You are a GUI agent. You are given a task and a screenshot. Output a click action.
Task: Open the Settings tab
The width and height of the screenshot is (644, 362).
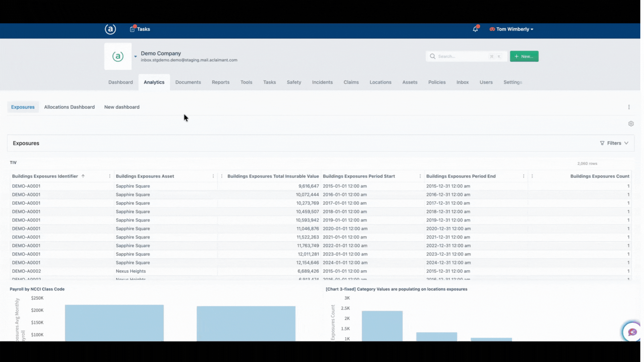513,82
